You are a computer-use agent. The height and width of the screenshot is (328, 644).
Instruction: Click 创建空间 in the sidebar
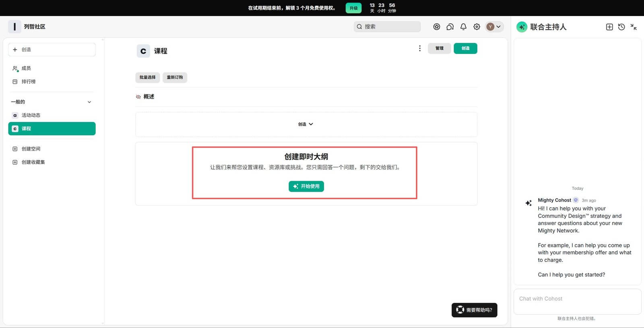click(52, 149)
